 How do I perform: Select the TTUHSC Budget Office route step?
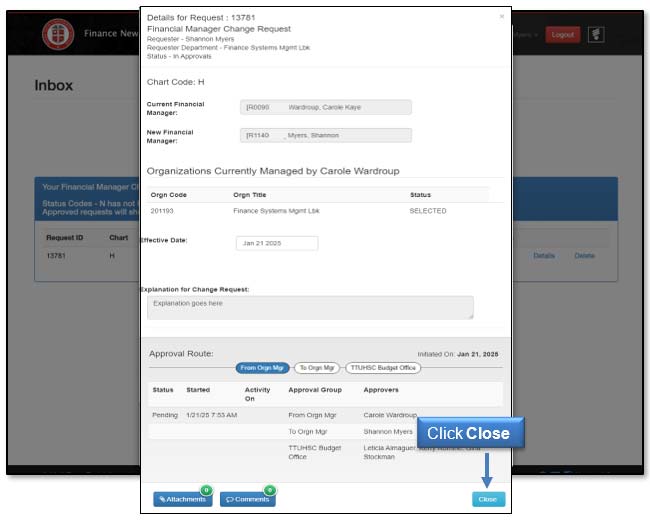coord(383,368)
